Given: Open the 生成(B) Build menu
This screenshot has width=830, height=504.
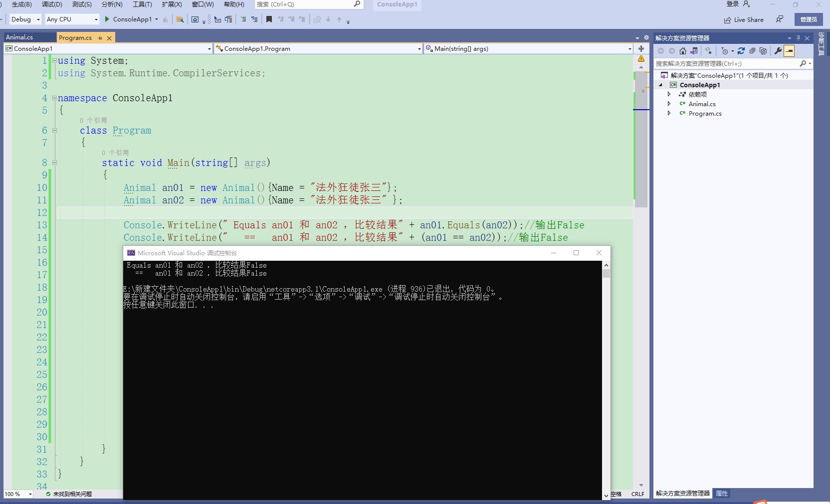Looking at the screenshot, I should pyautogui.click(x=21, y=4).
